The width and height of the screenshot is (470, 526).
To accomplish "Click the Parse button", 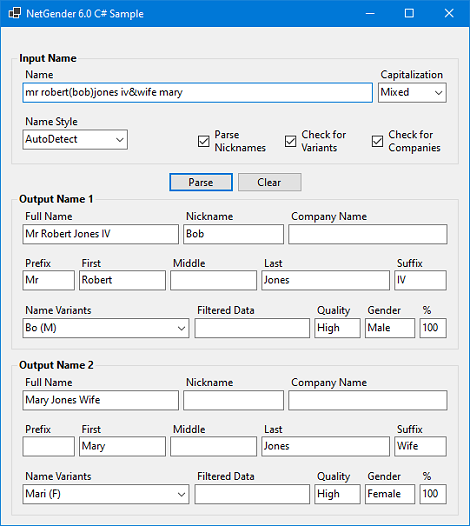I will pyautogui.click(x=201, y=182).
